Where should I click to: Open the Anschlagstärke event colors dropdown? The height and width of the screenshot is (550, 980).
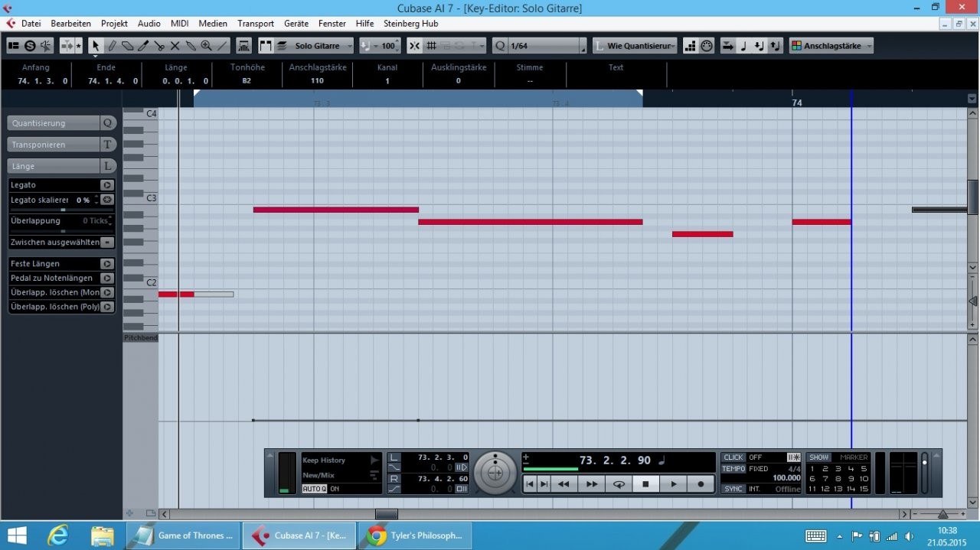pos(831,46)
